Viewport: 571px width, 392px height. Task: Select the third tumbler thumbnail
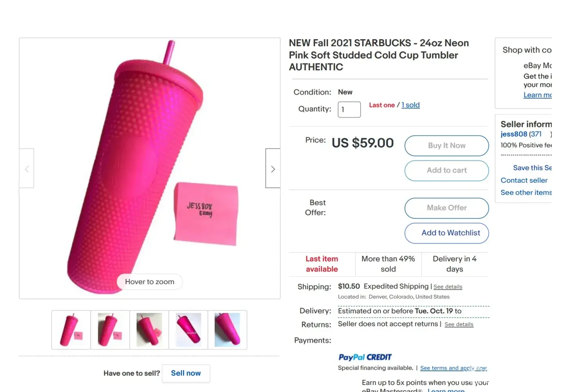[x=149, y=330]
